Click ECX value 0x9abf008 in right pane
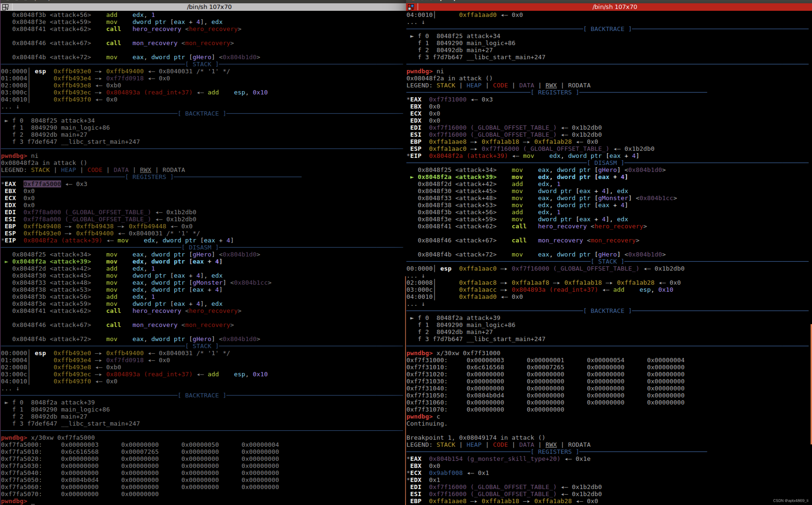The image size is (812, 505). 445,473
